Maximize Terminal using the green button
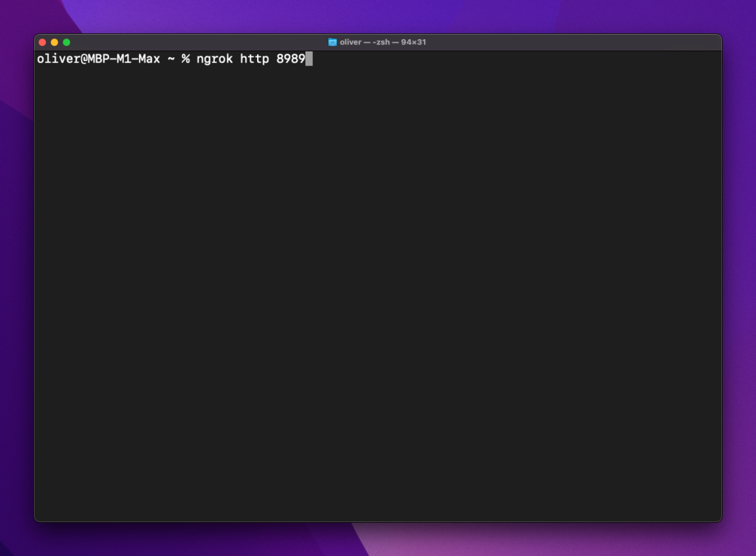The width and height of the screenshot is (756, 556). click(67, 42)
